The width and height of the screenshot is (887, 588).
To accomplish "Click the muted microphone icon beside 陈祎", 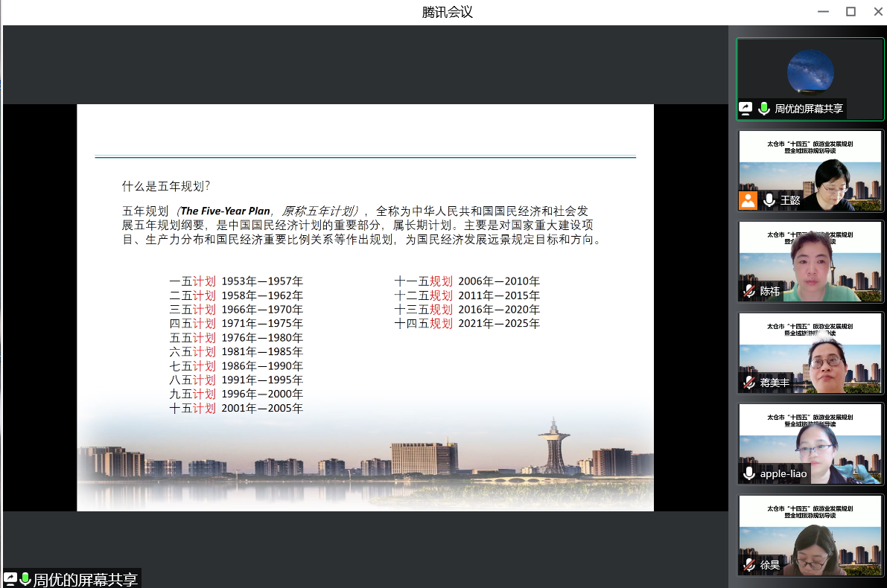I will pos(748,291).
